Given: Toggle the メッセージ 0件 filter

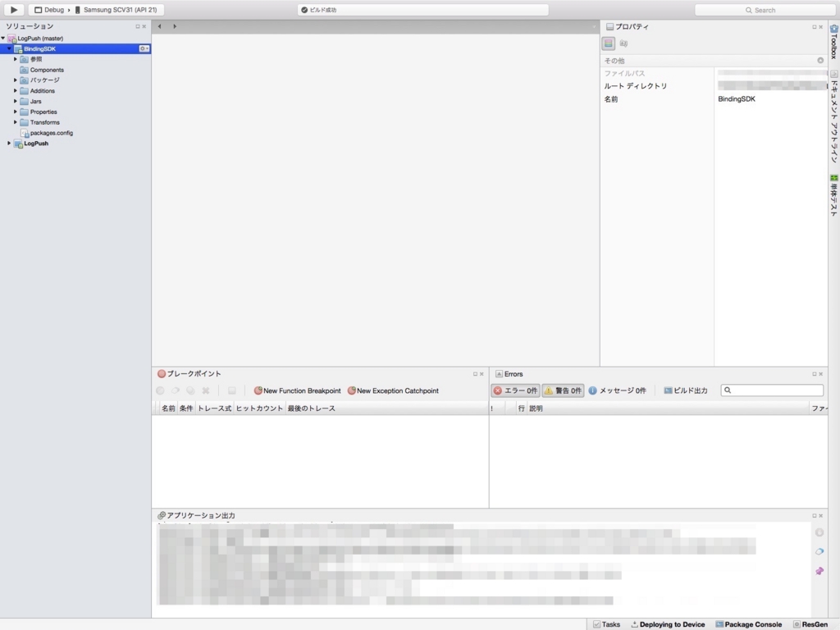Looking at the screenshot, I should click(617, 390).
